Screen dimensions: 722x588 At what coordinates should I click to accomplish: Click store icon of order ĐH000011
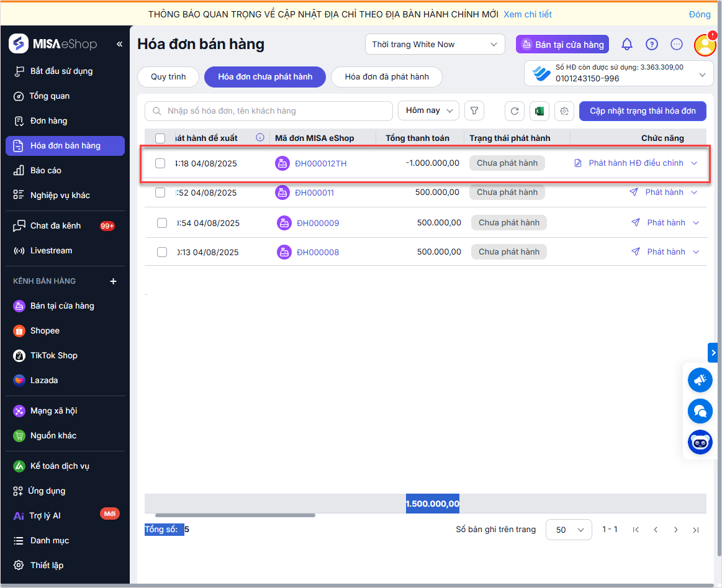click(282, 192)
